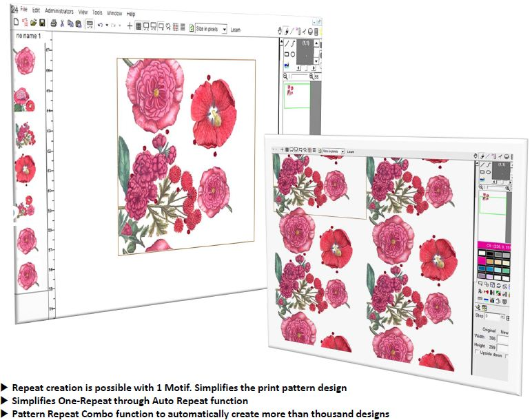Open the Step dropdown in the side panel

coord(495,316)
